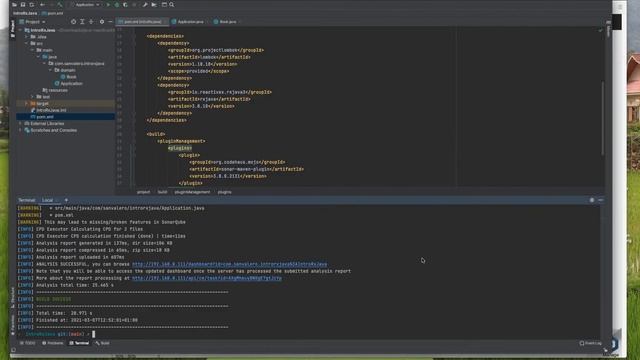Click the 'pluginManagement' XML breadcrumb
Screen dimensions: 640x360
pyautogui.click(x=192, y=192)
